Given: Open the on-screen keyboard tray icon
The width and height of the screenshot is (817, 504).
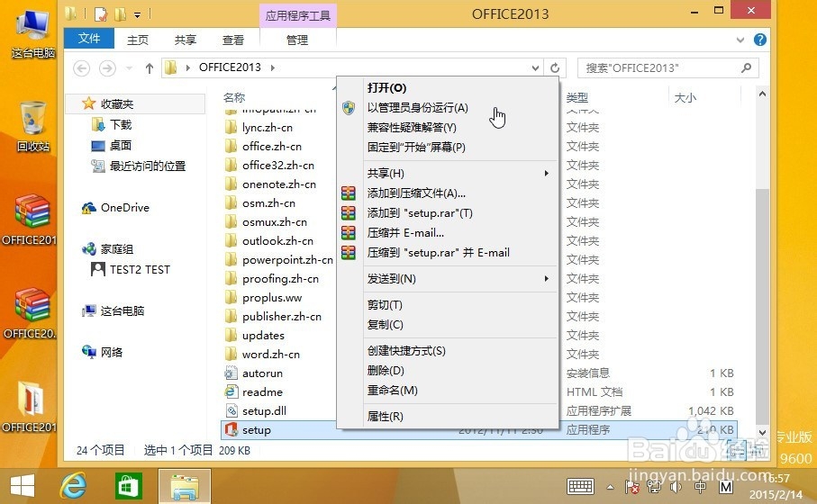Looking at the screenshot, I should click(x=580, y=487).
